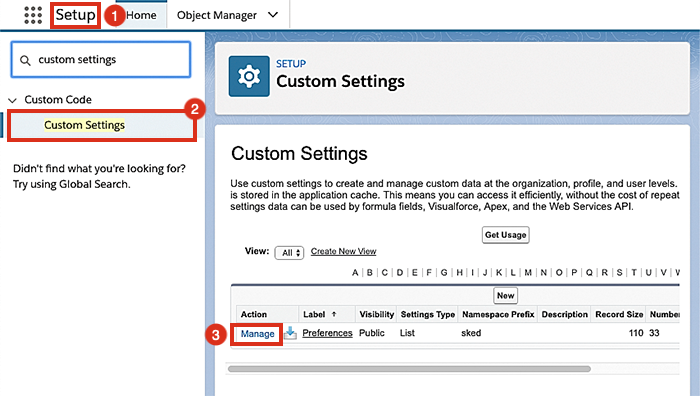This screenshot has height=396, width=700.
Task: Open the Object Manager tab
Action: click(x=217, y=15)
